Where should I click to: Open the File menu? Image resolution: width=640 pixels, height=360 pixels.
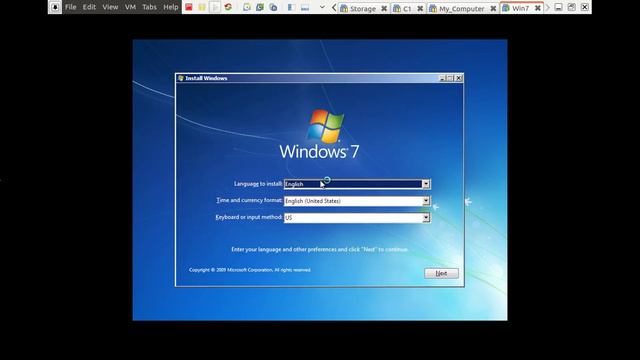[x=71, y=7]
